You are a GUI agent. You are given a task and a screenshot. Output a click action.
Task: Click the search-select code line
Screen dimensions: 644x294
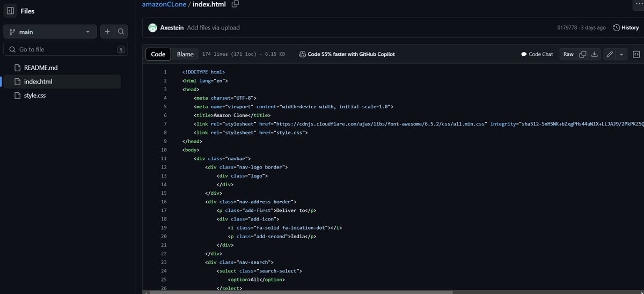pos(259,271)
